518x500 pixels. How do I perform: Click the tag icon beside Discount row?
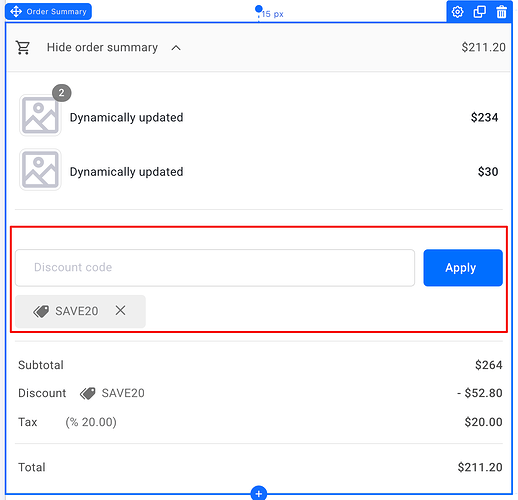click(88, 393)
